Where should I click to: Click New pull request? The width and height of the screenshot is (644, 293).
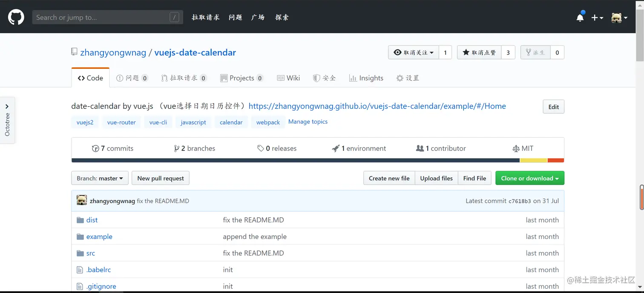click(161, 178)
